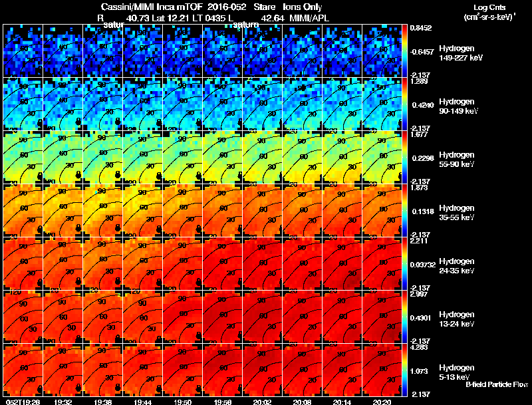This screenshot has width=532, height=405.
Task: Click the '1.677' colorbar value
Action: click(419, 134)
